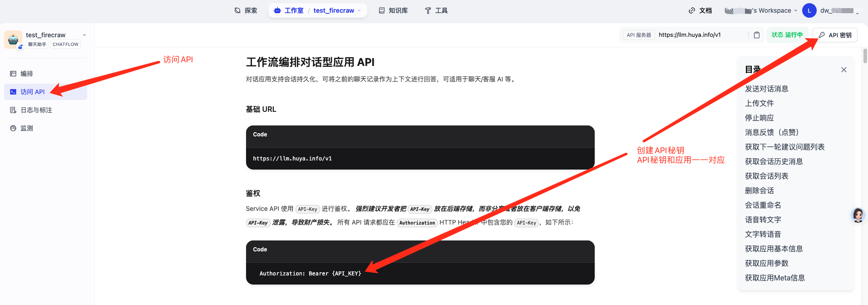This screenshot has width=868, height=305.
Task: Expand the Workspace switcher dropdown
Action: [795, 10]
